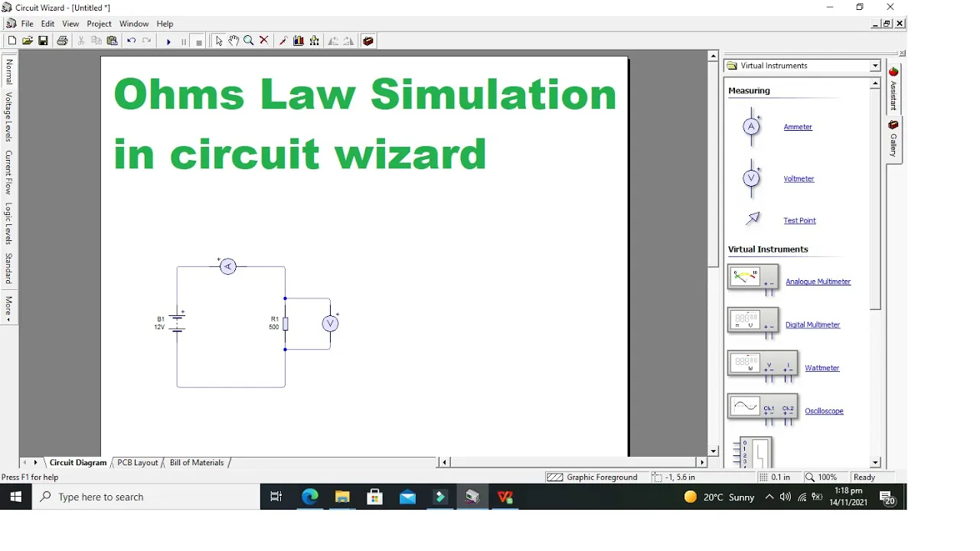Select the red X delete tool
The image size is (980, 551).
pyautogui.click(x=264, y=41)
